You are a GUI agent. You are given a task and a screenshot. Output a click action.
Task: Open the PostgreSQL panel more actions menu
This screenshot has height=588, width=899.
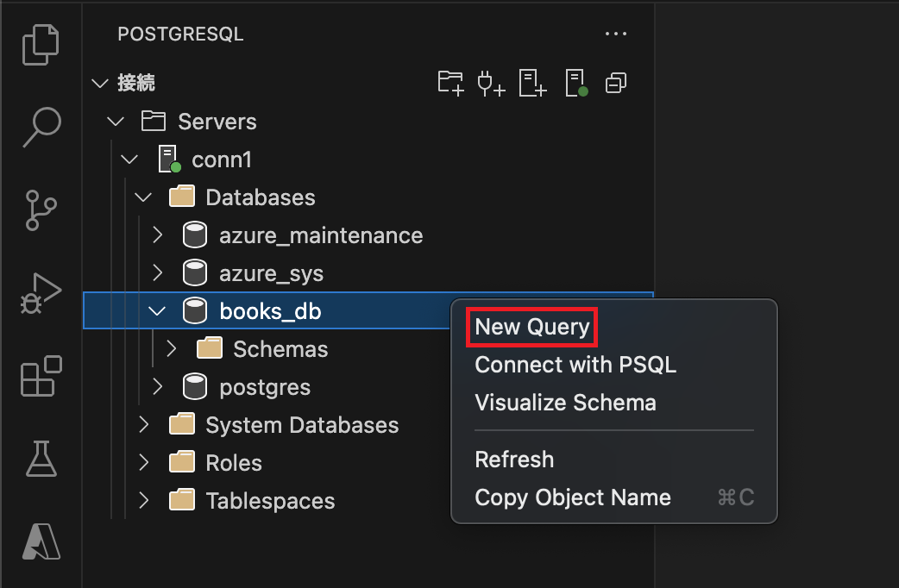(616, 34)
